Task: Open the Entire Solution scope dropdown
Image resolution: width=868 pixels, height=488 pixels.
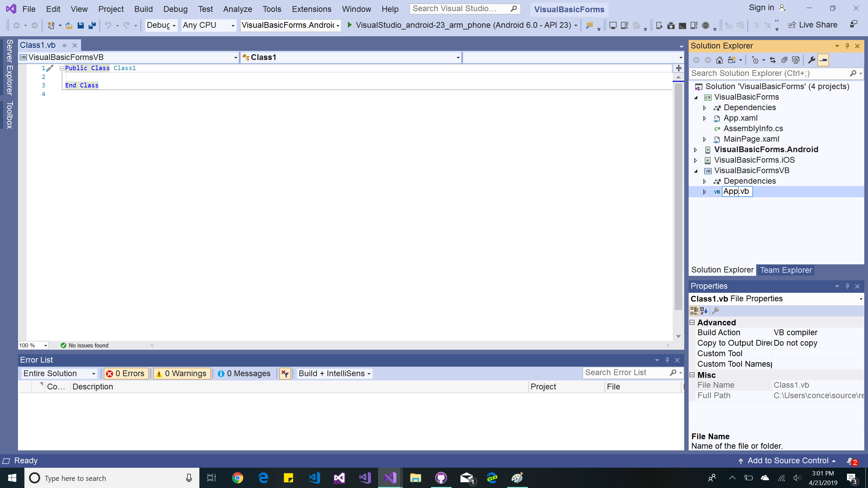Action: coord(59,373)
